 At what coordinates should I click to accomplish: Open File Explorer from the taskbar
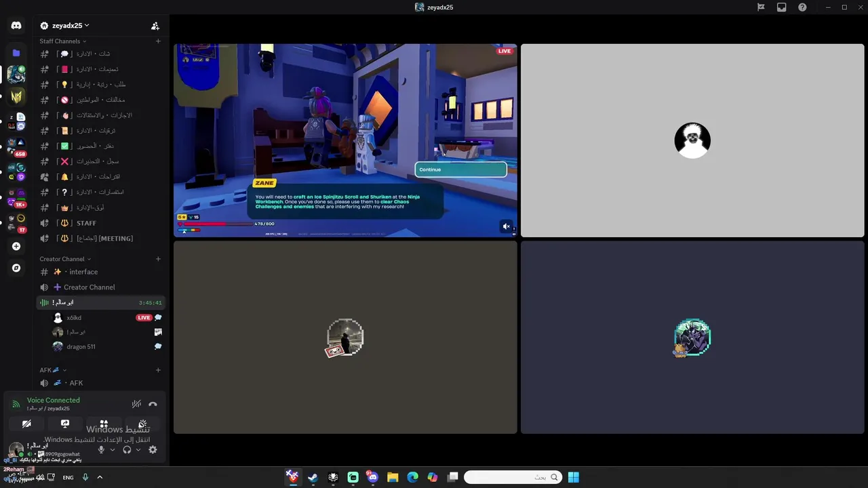tap(393, 477)
